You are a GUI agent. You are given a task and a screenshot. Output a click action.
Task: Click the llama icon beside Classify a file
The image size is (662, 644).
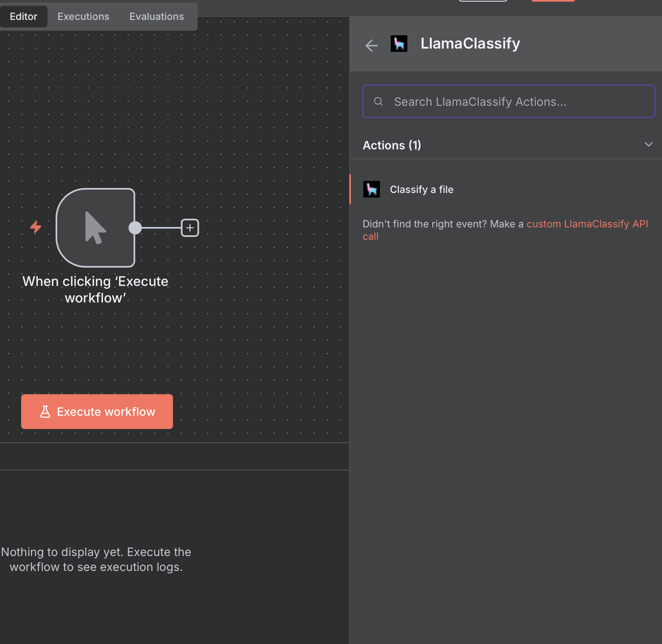(x=371, y=189)
